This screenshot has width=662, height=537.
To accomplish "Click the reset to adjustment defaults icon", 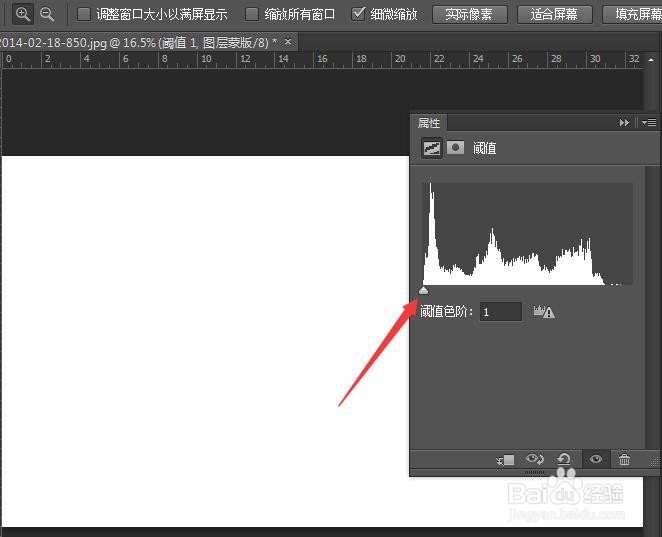I will [564, 459].
